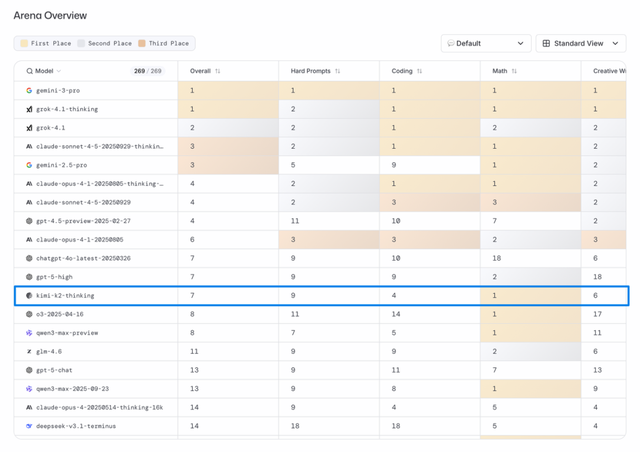Click the xAI icon beside grok-4.1-thinking
Image resolution: width=640 pixels, height=452 pixels.
pos(29,109)
